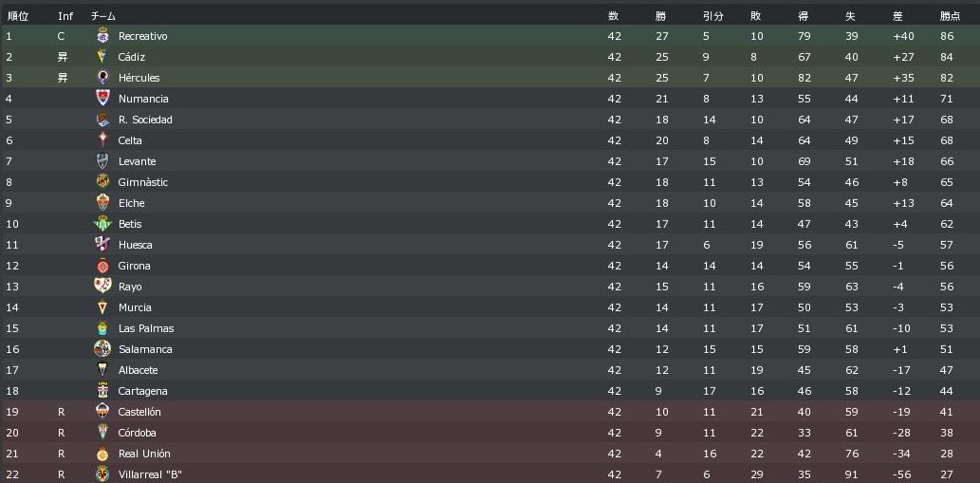This screenshot has width=980, height=483.
Task: Open the Gimnàstic team page
Action: [x=142, y=182]
